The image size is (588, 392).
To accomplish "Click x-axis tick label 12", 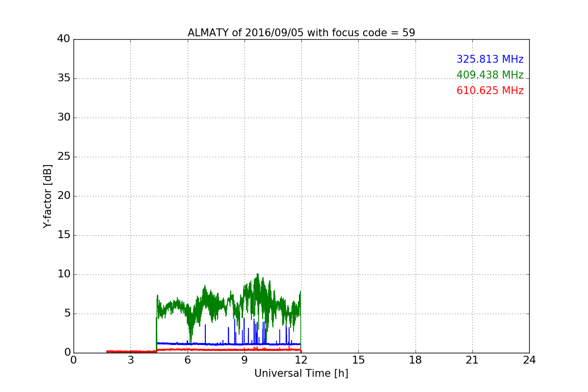I will click(301, 360).
